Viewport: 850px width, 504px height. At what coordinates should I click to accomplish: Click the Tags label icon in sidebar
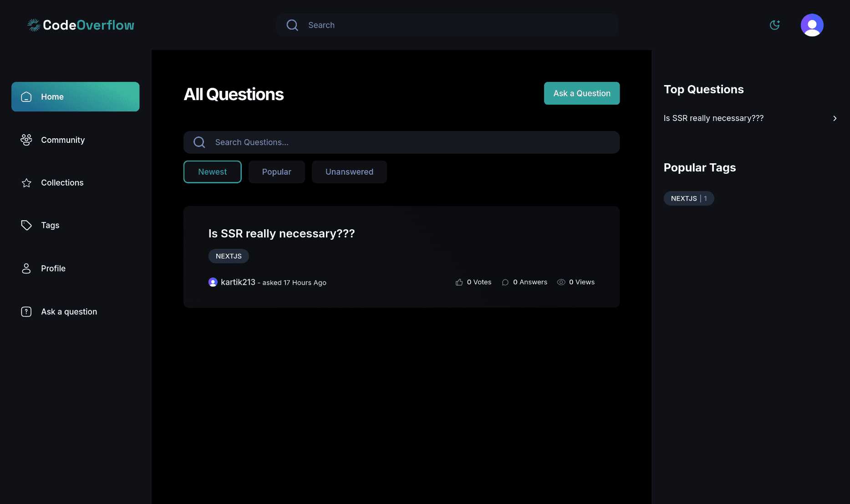pos(26,225)
